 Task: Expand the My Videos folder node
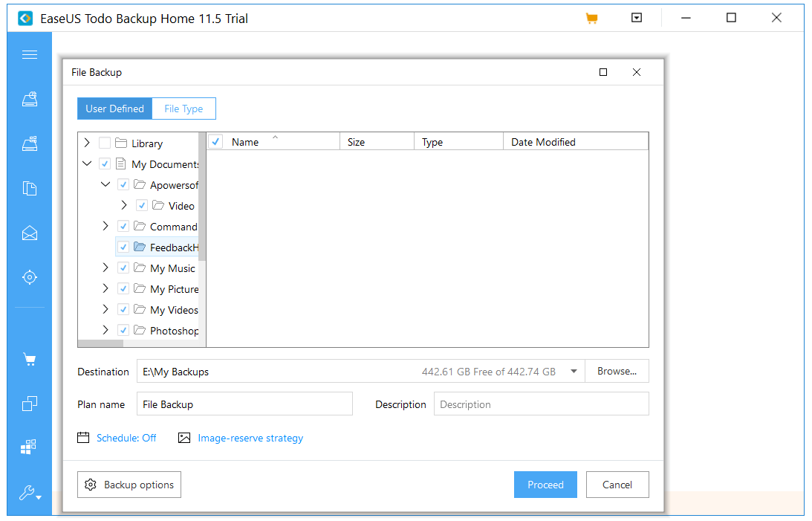click(105, 309)
